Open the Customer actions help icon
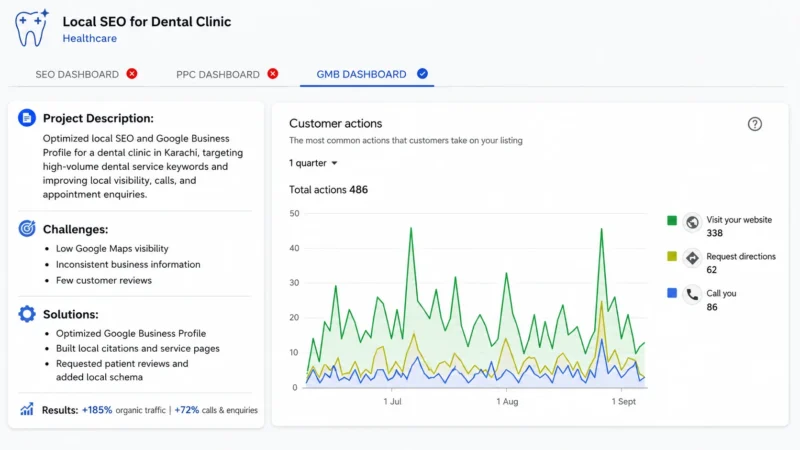The width and height of the screenshot is (800, 450). click(x=755, y=124)
